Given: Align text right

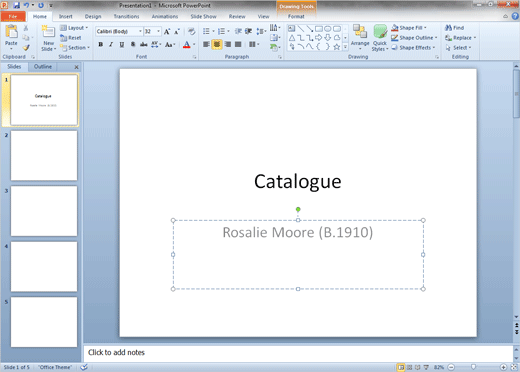Looking at the screenshot, I should pyautogui.click(x=228, y=44).
